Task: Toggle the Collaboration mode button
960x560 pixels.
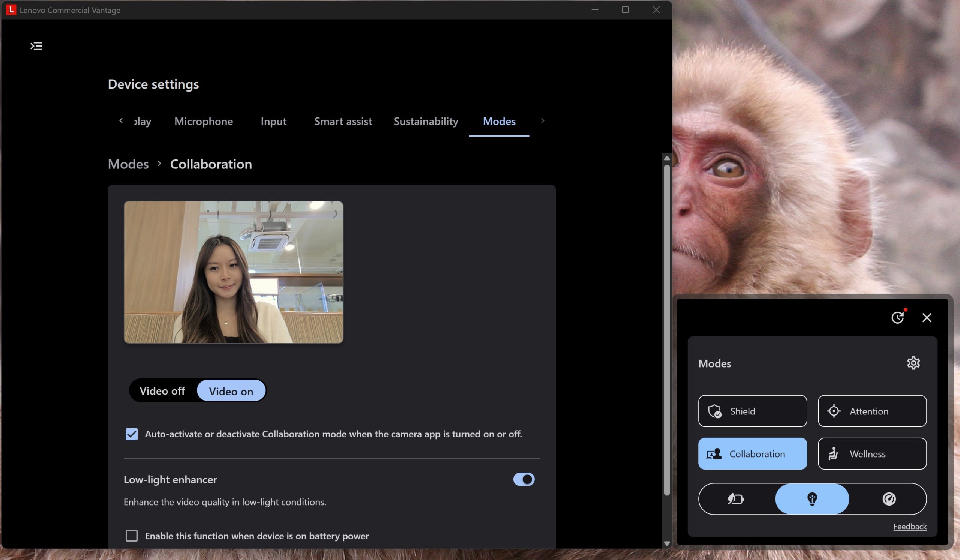Action: point(752,454)
